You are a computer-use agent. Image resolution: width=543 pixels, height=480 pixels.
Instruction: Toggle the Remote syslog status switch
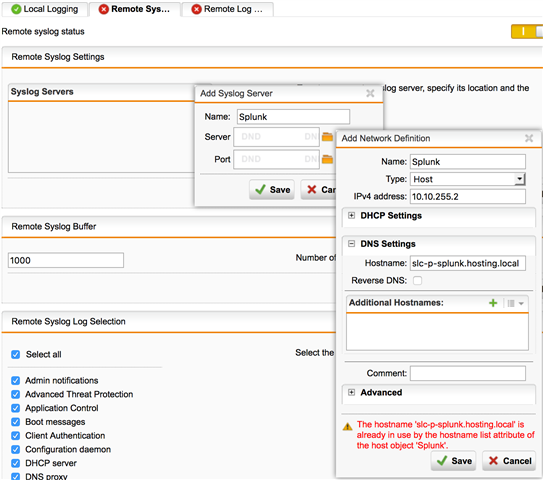[527, 32]
